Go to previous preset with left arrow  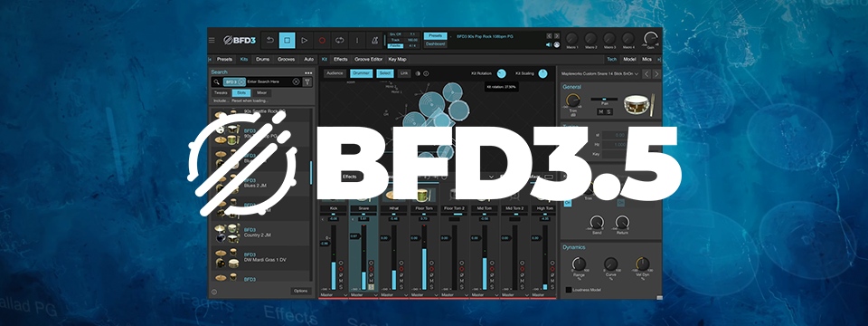pyautogui.click(x=549, y=35)
